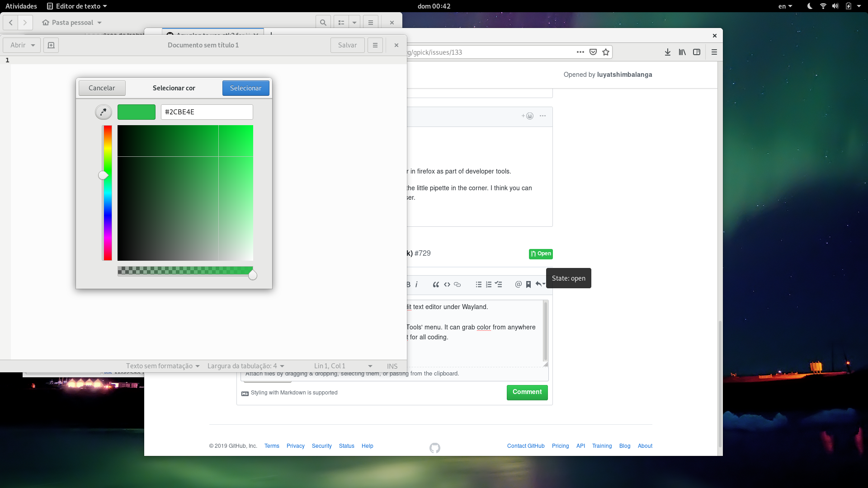
Task: Insert a code block in the GitHub comment toolbar
Action: pos(447,285)
